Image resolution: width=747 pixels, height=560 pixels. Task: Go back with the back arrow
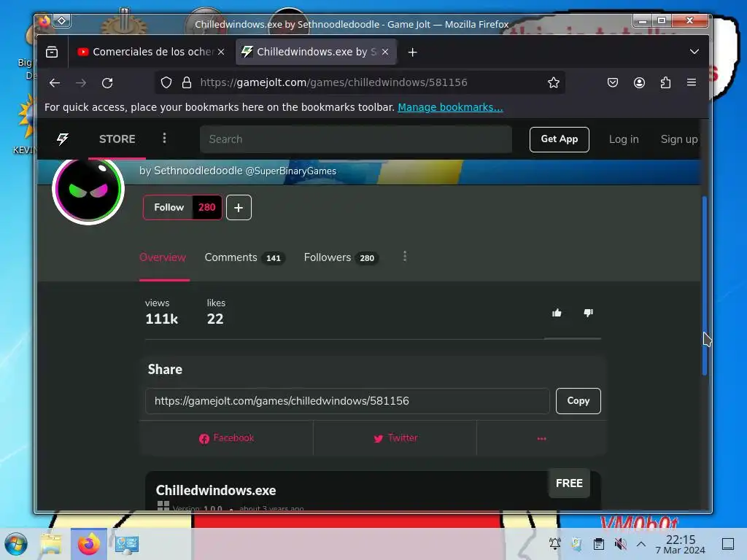click(x=55, y=83)
